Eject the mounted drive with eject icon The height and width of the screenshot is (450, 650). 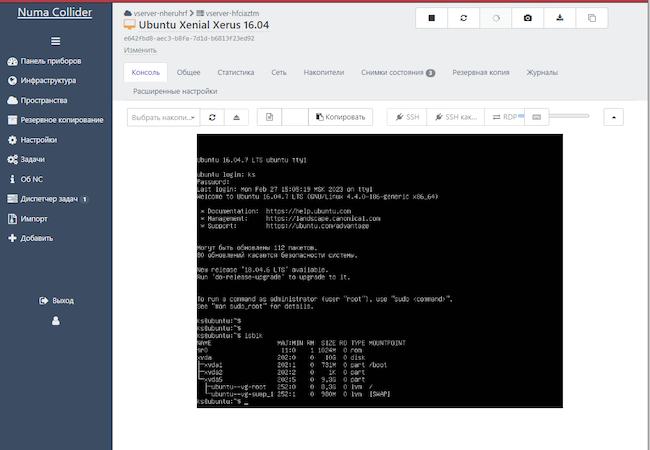(236, 117)
